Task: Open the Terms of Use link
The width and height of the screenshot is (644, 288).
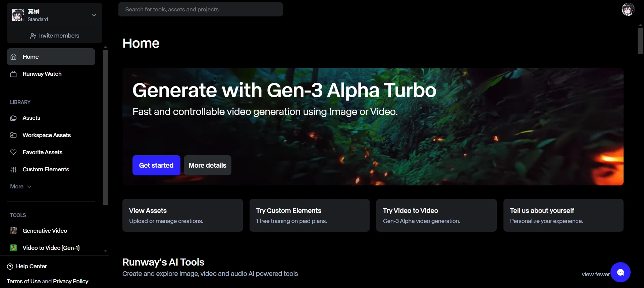Action: (x=23, y=282)
